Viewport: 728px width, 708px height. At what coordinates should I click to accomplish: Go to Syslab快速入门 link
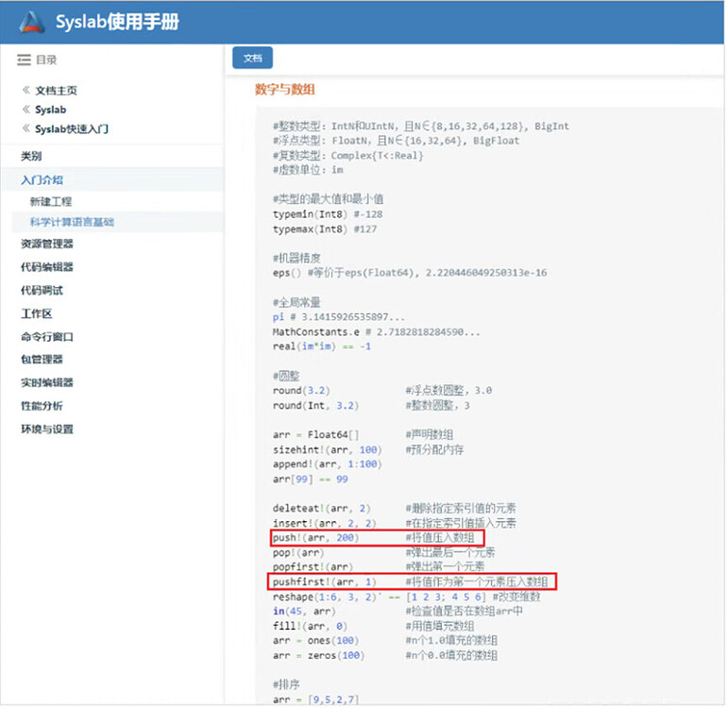[72, 129]
